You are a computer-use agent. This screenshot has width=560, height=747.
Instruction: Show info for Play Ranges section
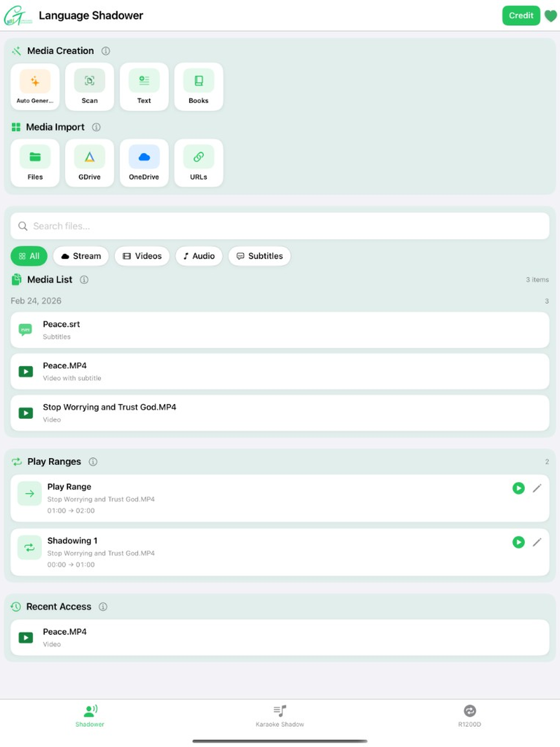93,462
